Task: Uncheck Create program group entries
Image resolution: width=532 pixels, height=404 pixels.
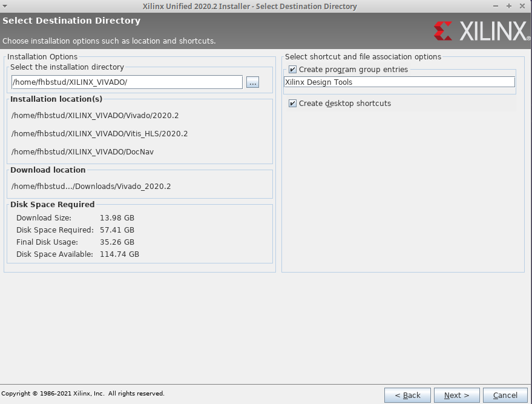Action: 293,70
